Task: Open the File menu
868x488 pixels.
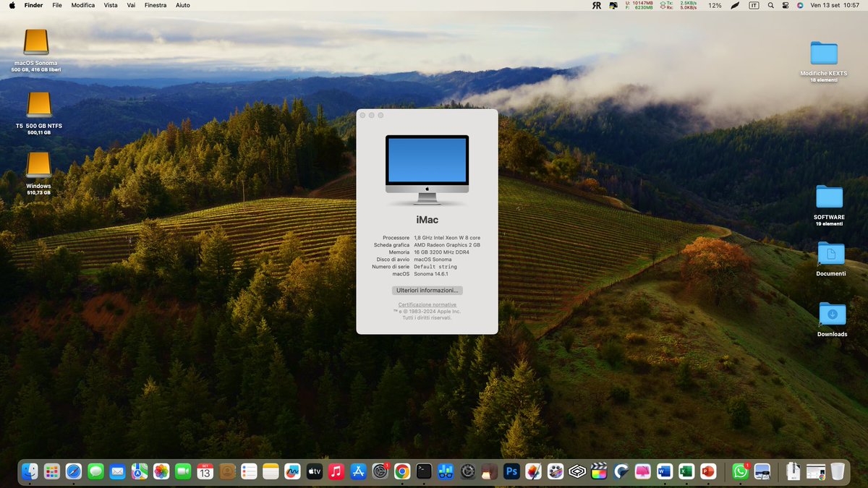Action: pos(57,5)
